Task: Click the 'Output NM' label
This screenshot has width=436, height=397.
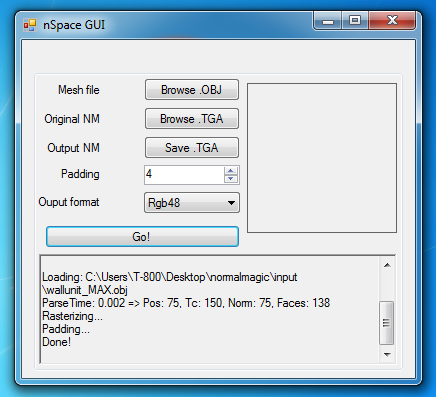Action: click(x=73, y=148)
